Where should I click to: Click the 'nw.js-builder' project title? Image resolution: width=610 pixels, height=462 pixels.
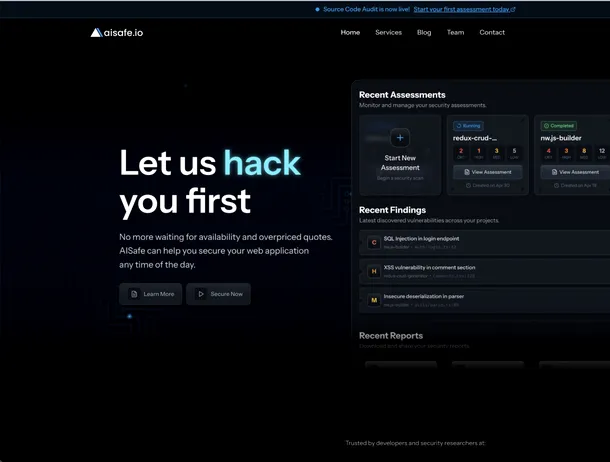coord(561,138)
